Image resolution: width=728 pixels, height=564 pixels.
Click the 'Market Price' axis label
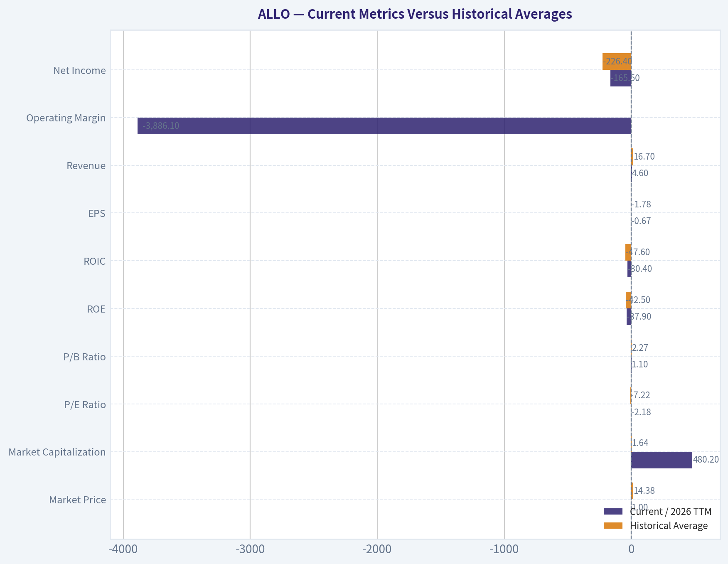[78, 500]
